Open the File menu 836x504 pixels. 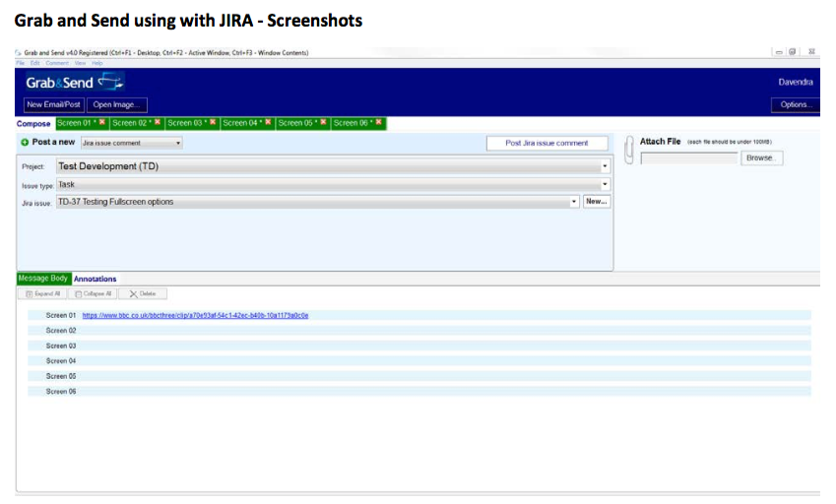pyautogui.click(x=21, y=63)
